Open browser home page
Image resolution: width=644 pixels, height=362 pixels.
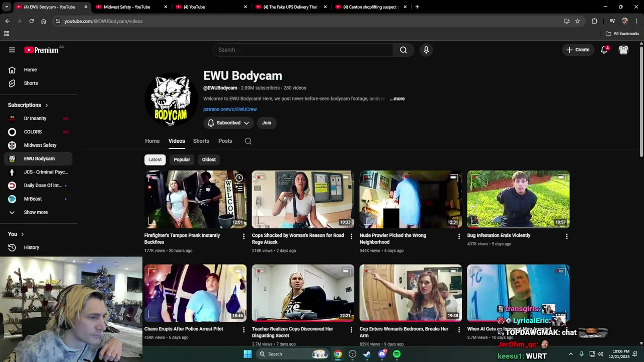tap(43, 21)
